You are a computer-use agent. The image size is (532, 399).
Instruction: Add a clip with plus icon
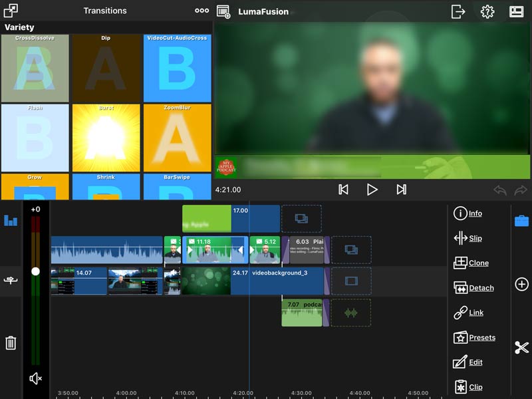521,284
